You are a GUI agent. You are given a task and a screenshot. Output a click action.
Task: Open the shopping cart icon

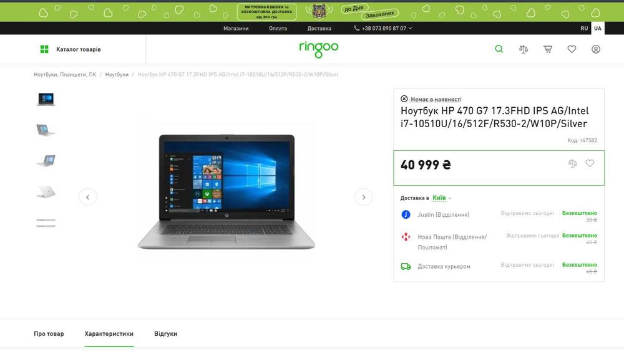[x=548, y=49]
